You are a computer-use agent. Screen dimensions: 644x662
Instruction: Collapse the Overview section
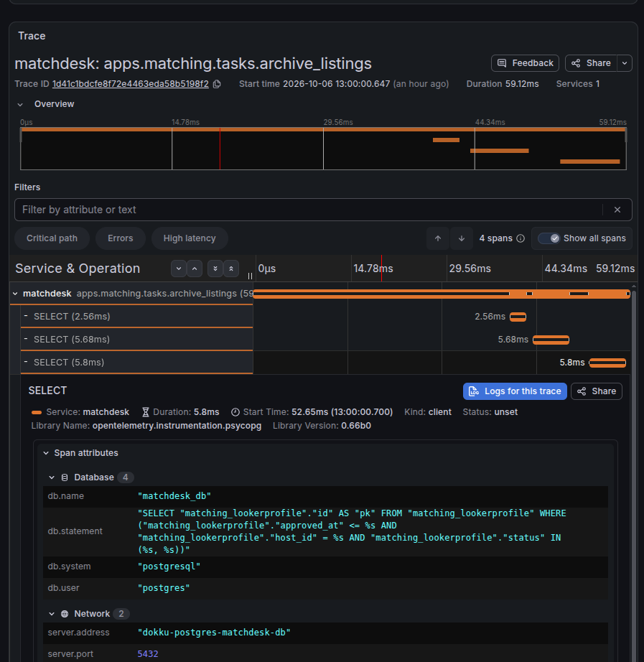(20, 104)
